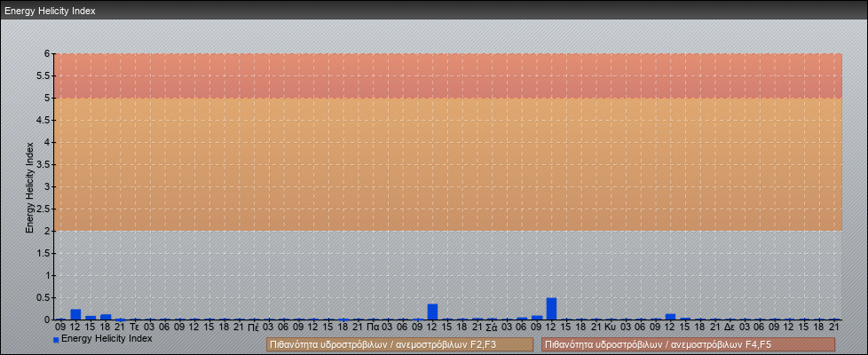Image resolution: width=868 pixels, height=355 pixels.
Task: Click the Πέ day label on the x-axis
Action: pyautogui.click(x=254, y=327)
